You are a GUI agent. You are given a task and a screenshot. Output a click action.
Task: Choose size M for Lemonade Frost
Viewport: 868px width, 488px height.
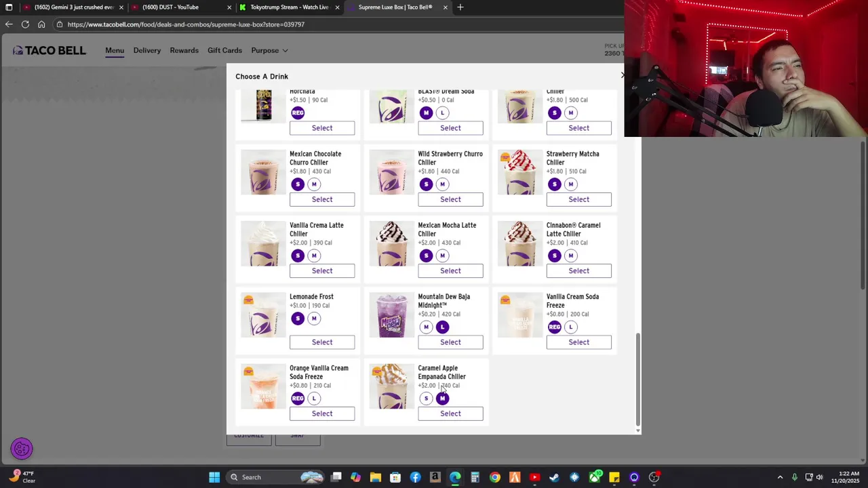point(314,319)
